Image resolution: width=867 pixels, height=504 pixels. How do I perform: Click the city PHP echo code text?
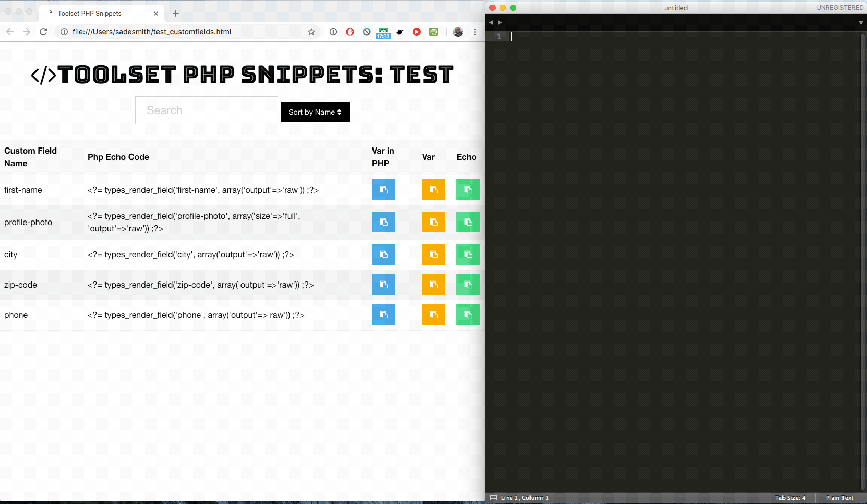pyautogui.click(x=191, y=254)
